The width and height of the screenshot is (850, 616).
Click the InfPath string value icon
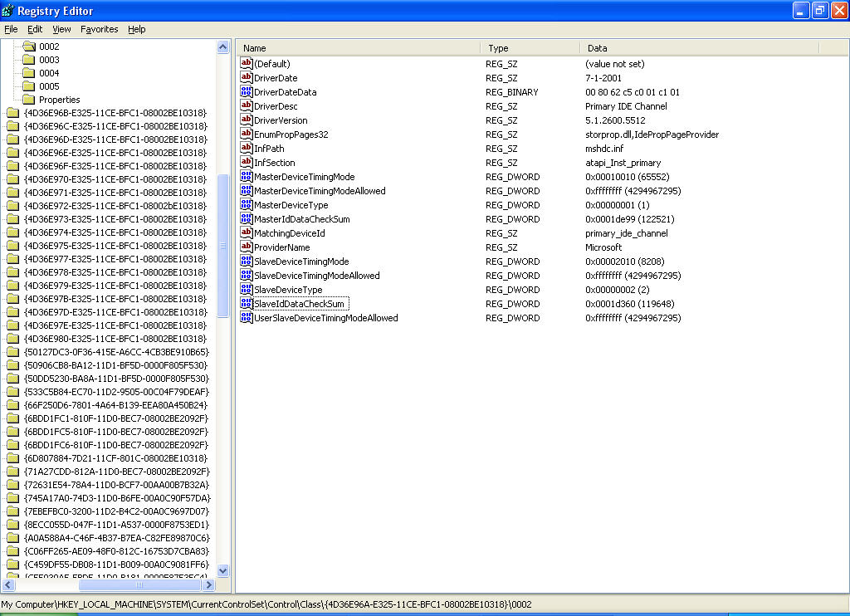[246, 148]
